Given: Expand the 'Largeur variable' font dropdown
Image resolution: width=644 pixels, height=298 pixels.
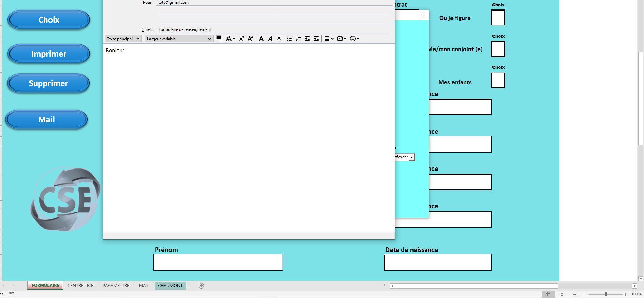Looking at the screenshot, I should point(179,39).
